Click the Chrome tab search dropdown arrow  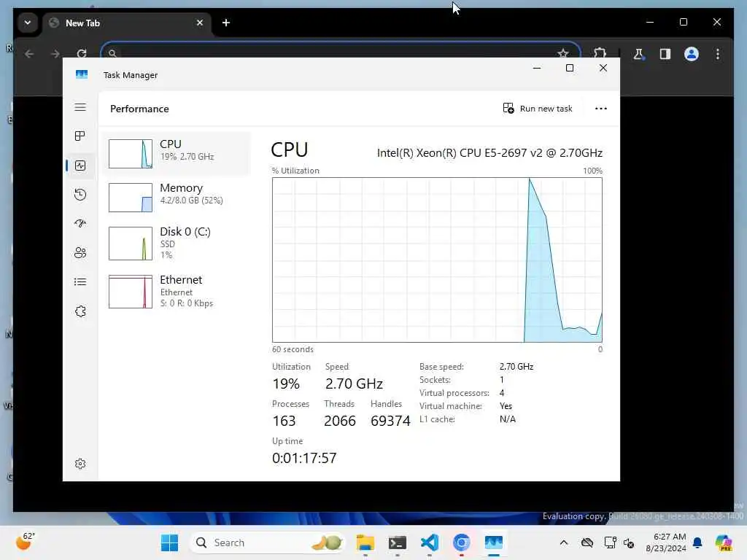click(x=28, y=23)
